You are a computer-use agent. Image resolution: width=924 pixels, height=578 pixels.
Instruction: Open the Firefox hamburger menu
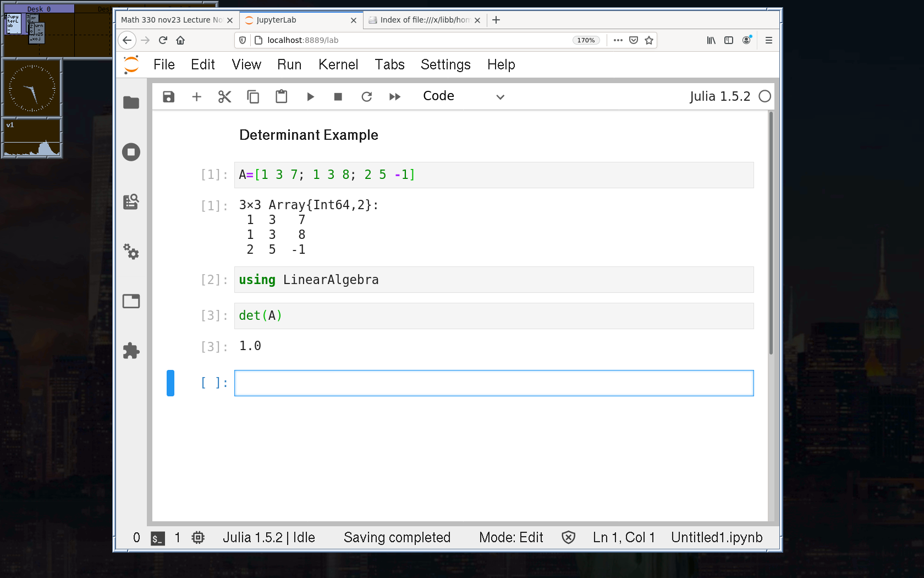[x=769, y=40]
